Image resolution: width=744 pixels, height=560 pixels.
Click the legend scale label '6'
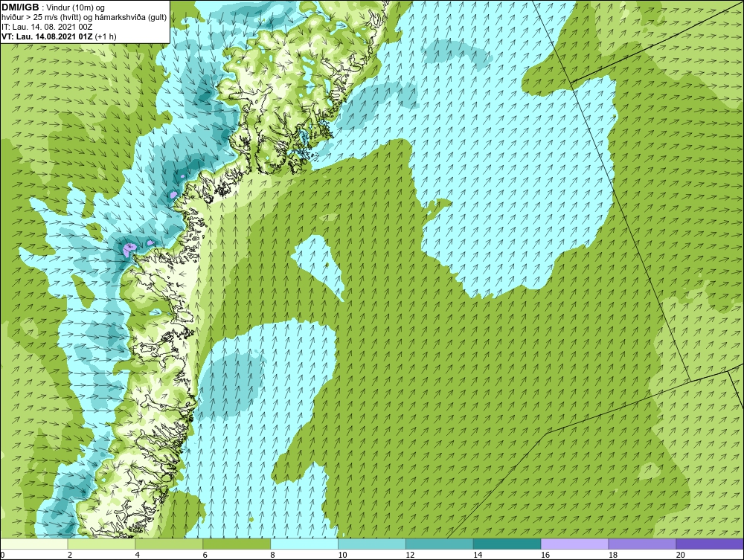[205, 555]
